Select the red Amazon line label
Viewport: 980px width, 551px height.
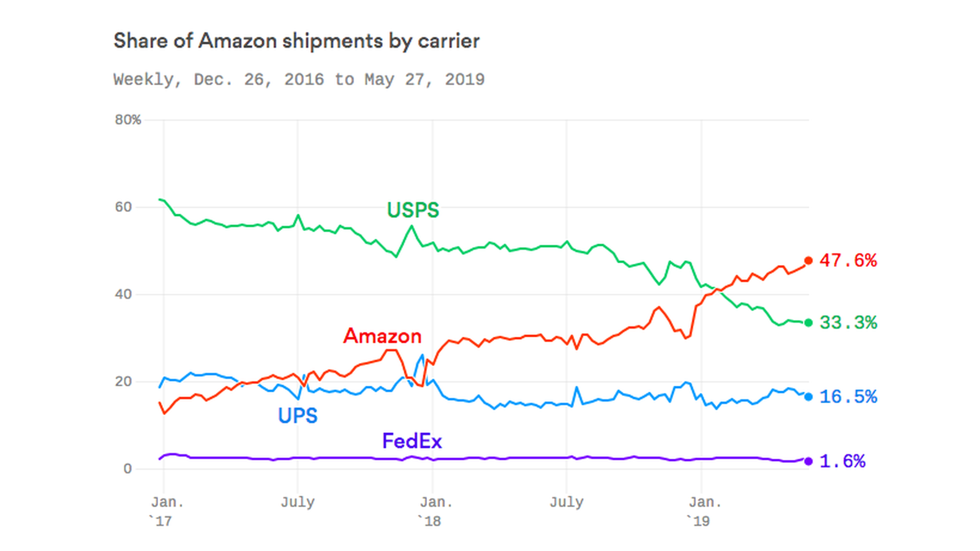click(x=382, y=335)
